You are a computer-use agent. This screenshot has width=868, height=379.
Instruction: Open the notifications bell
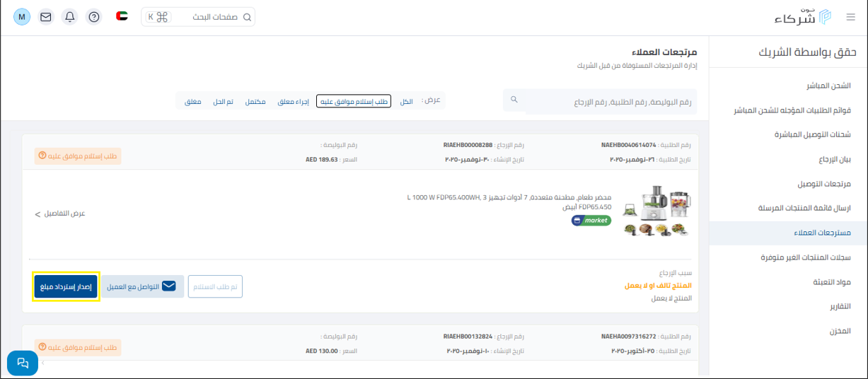(69, 17)
